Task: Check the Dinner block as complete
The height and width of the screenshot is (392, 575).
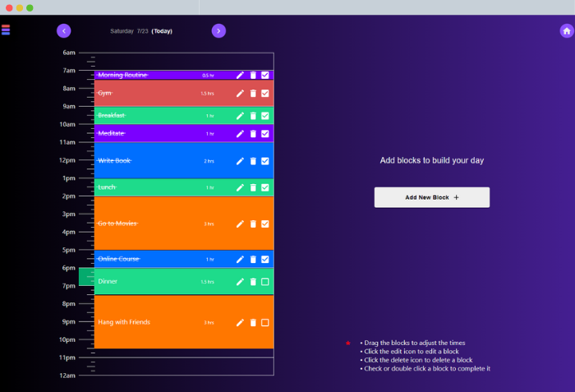Action: tap(264, 282)
